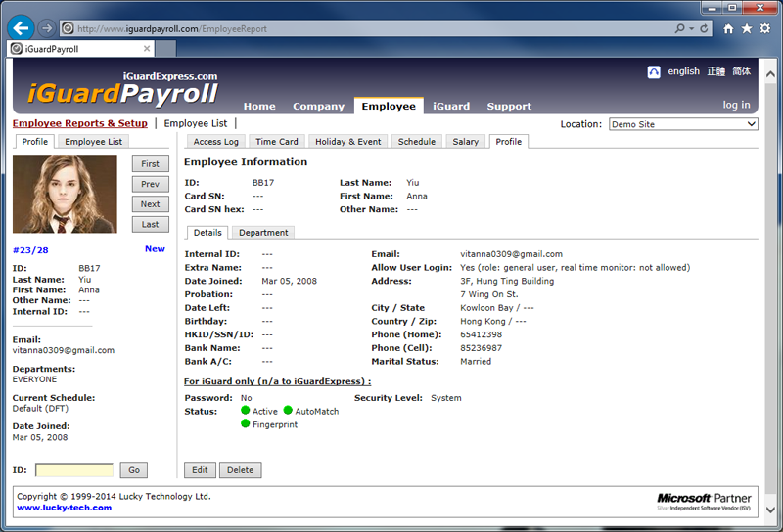
Task: Open browser tools gear icon
Action: [765, 29]
